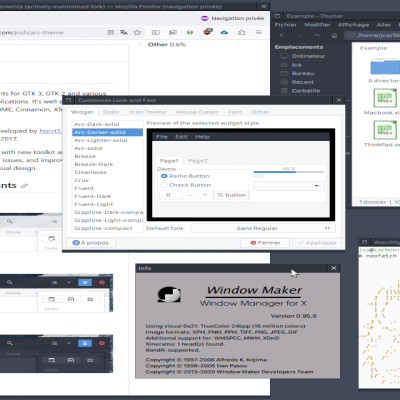This screenshot has width=400, height=400.
Task: Open the Firefox sidebar toggle icon
Action: coord(156,32)
